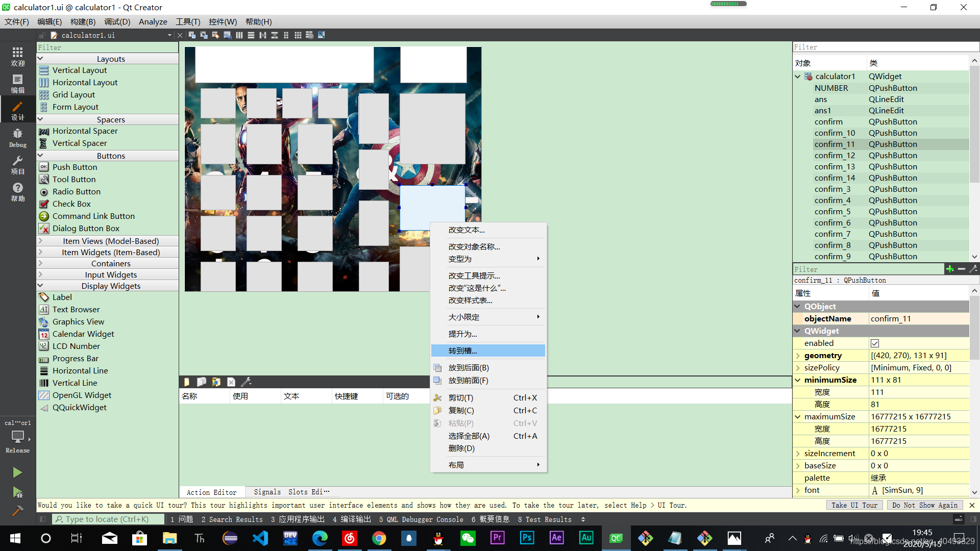980x551 pixels.
Task: Click the Horizontal Spacer icon
Action: click(45, 131)
